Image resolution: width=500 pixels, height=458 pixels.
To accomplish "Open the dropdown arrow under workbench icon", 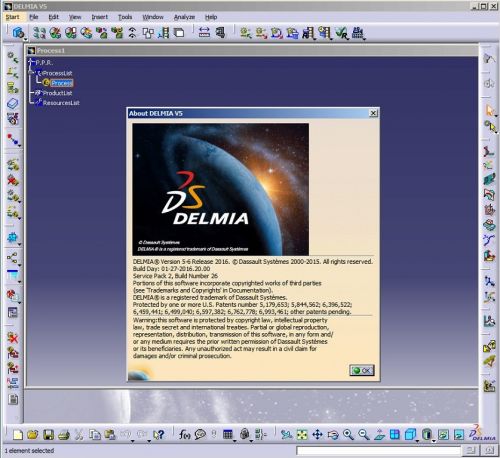I will [25, 39].
